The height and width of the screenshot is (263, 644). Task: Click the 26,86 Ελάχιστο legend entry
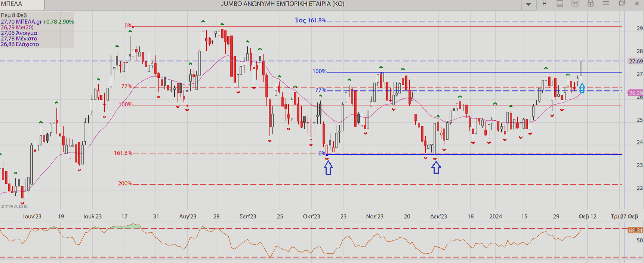20,44
